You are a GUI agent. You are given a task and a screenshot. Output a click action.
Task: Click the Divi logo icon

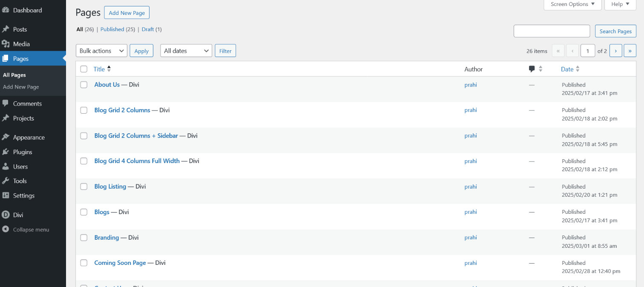tap(6, 215)
